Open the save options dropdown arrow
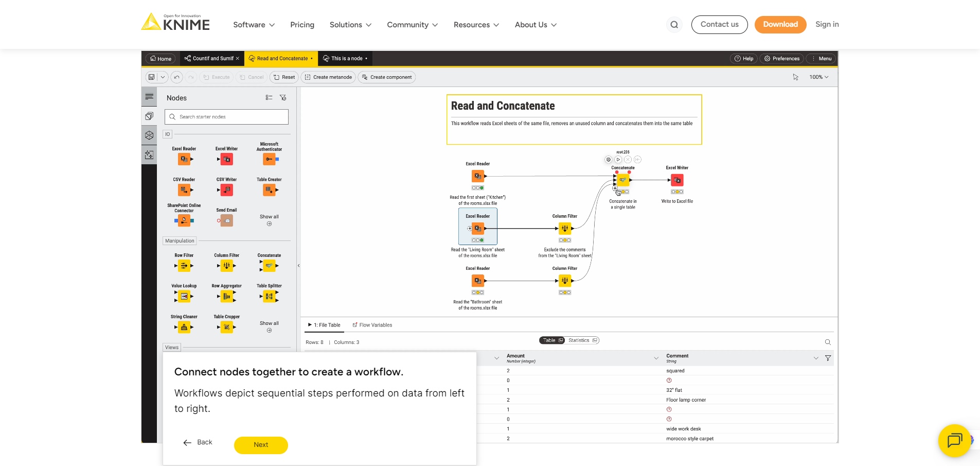980x466 pixels. (x=163, y=77)
